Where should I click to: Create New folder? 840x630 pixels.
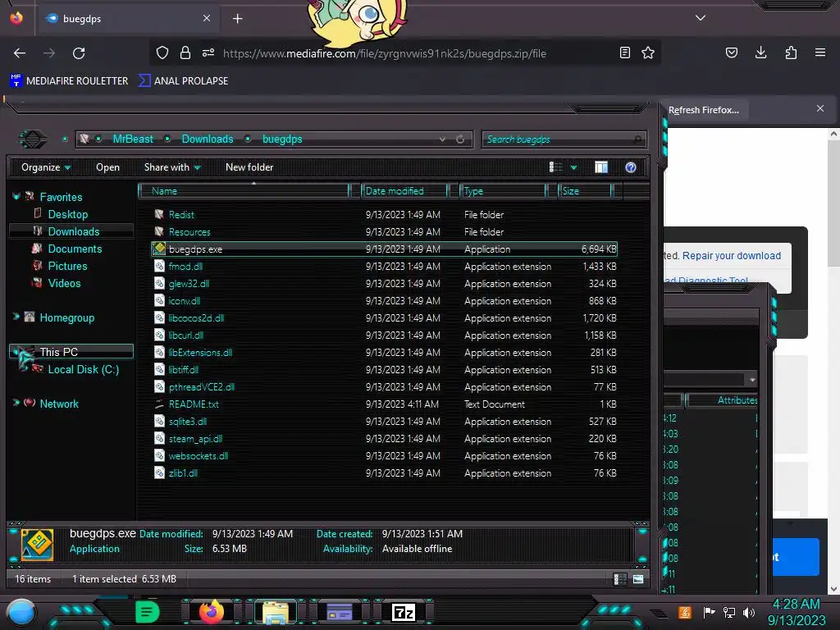pyautogui.click(x=249, y=167)
